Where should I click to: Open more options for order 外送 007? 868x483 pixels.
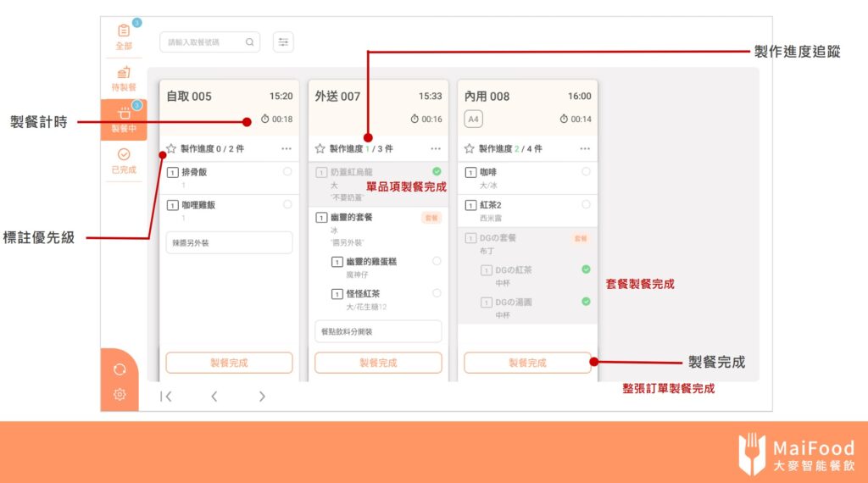coord(436,148)
